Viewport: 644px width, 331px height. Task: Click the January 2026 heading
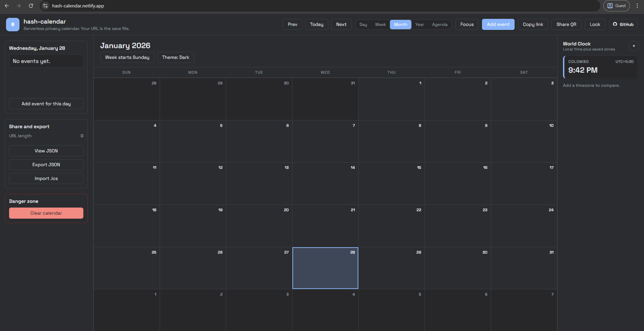tap(125, 45)
